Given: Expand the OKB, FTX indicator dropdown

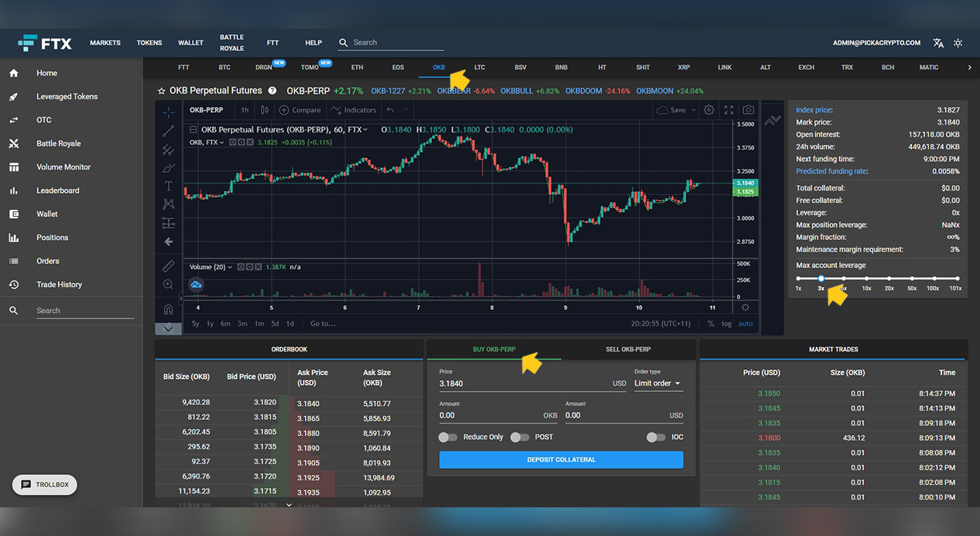Looking at the screenshot, I should coord(222,143).
